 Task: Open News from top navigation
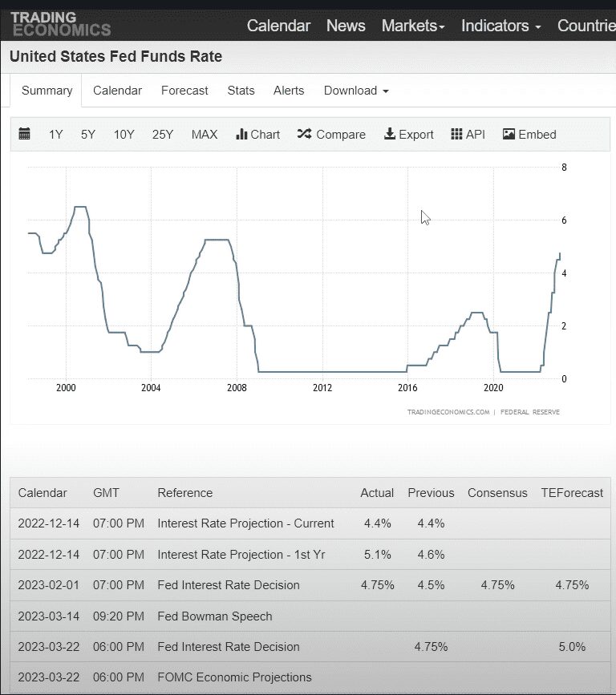(346, 26)
